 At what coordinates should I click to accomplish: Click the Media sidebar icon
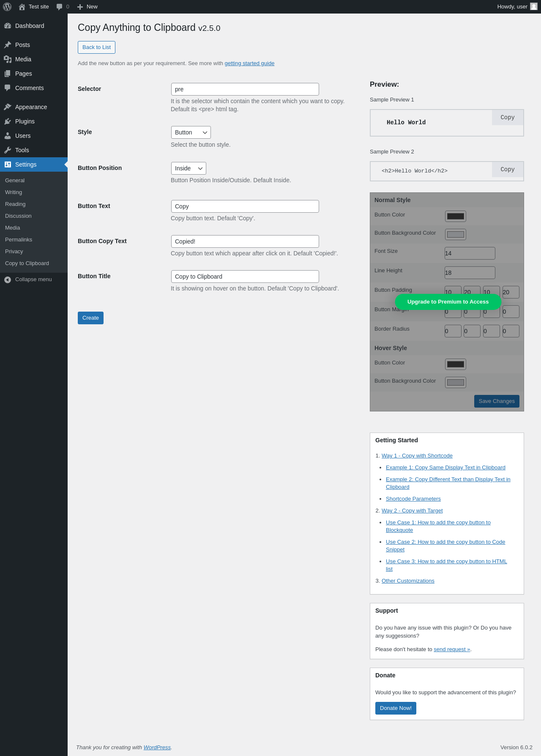(8, 59)
